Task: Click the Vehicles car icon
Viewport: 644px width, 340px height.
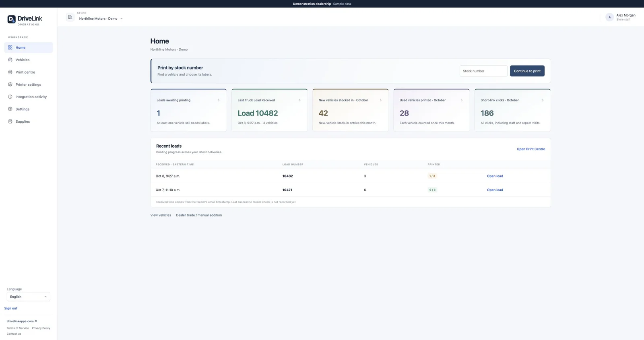Action: click(x=10, y=60)
